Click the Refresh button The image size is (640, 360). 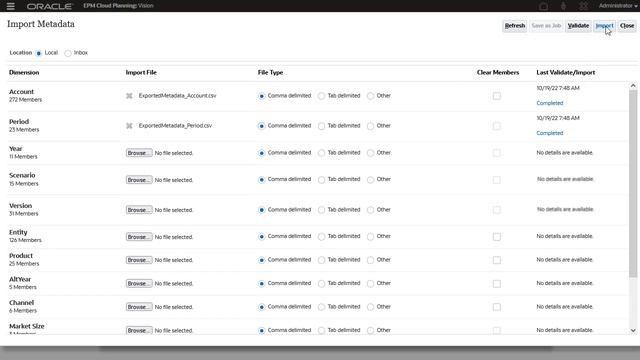coord(515,26)
